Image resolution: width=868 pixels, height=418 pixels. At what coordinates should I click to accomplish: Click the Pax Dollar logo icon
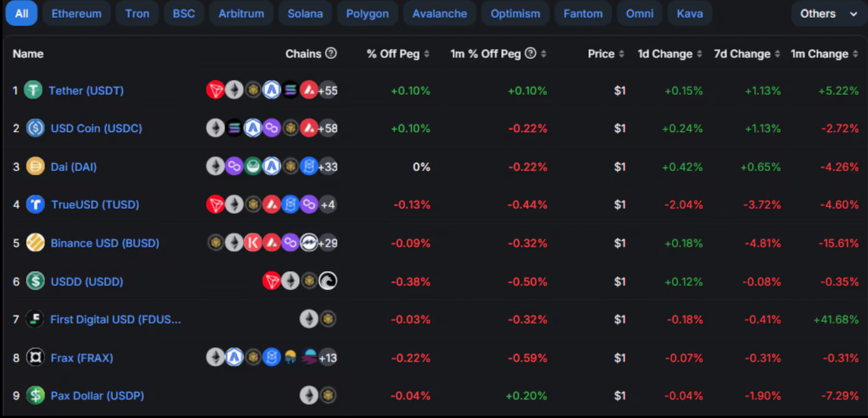(35, 395)
